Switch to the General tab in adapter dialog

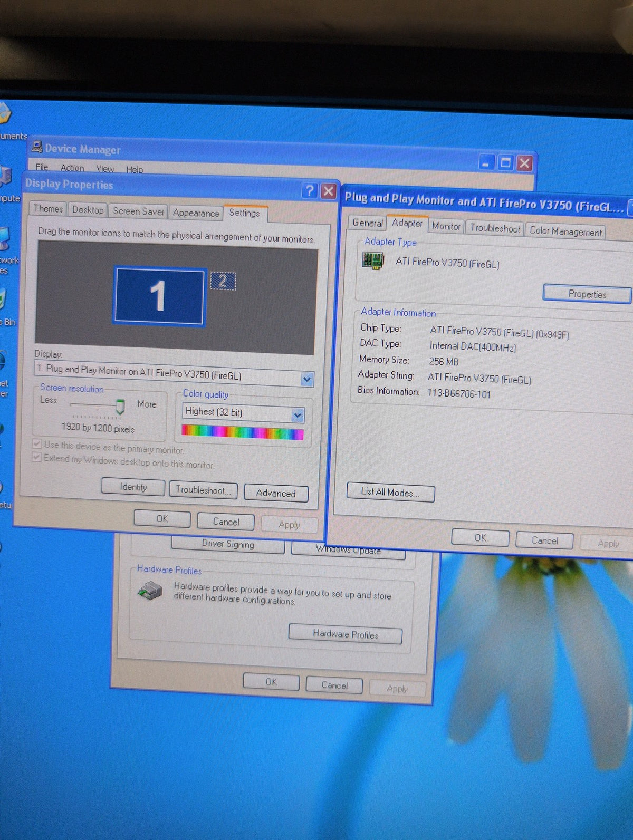[368, 223]
